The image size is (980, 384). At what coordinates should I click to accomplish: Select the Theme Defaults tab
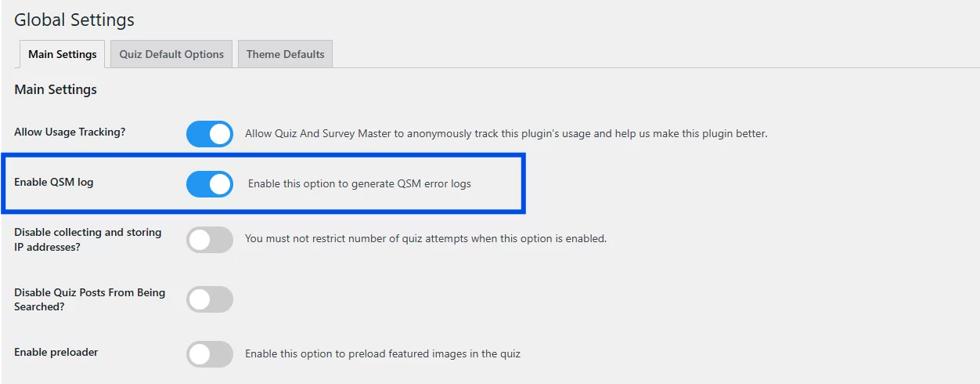coord(285,54)
